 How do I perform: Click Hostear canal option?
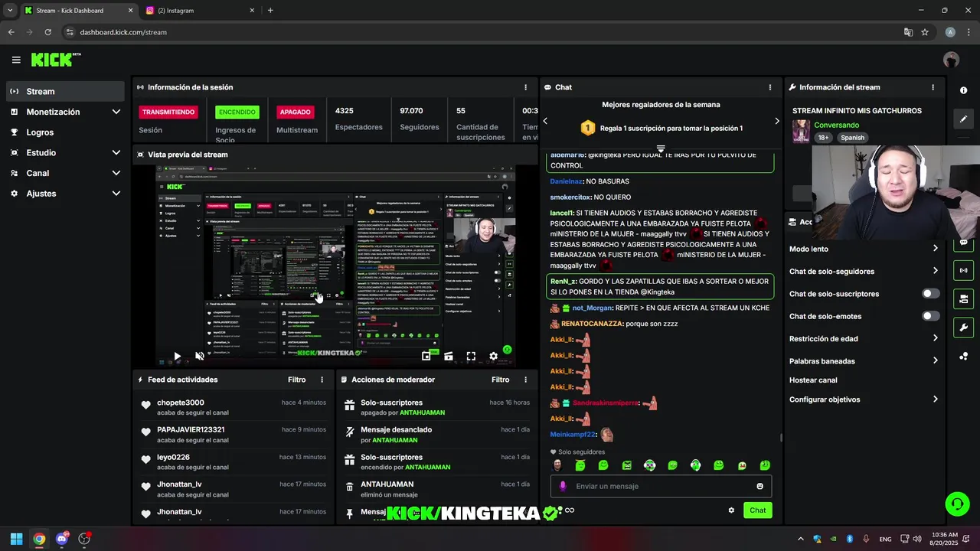coord(813,380)
